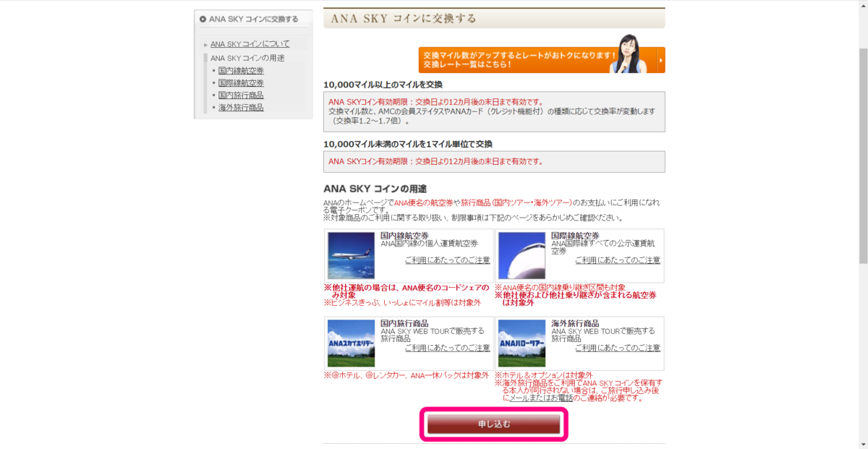Click the 国内線航空券 card title
The height and width of the screenshot is (449, 868).
(404, 236)
